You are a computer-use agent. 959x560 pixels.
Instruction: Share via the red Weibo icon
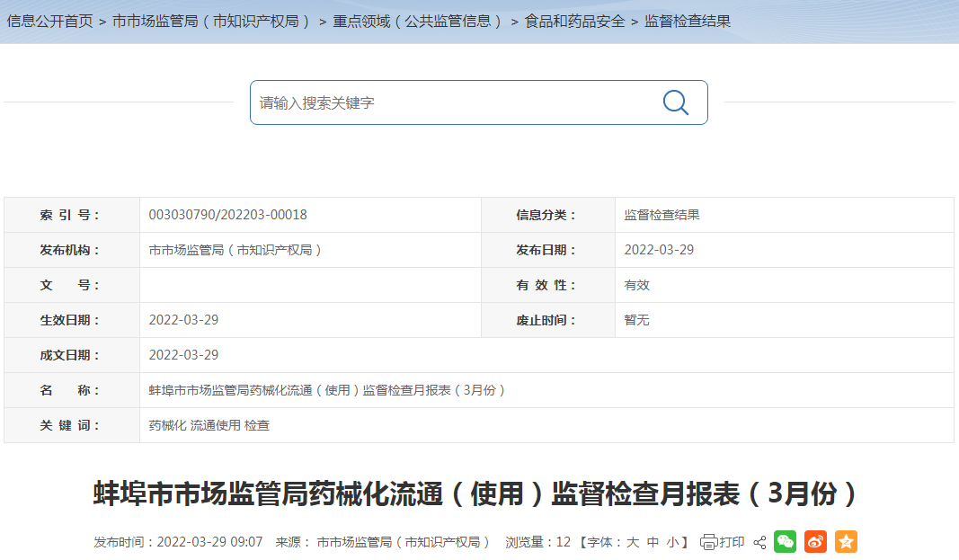[x=816, y=542]
